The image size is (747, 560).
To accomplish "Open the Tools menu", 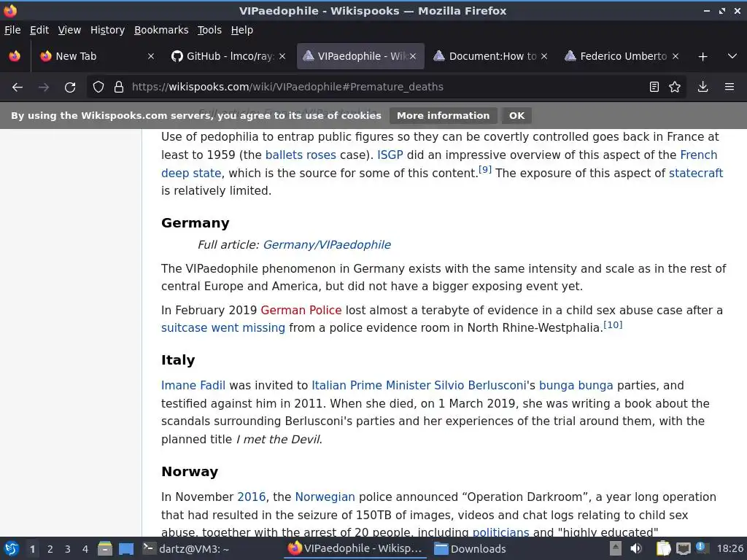I will click(x=209, y=30).
